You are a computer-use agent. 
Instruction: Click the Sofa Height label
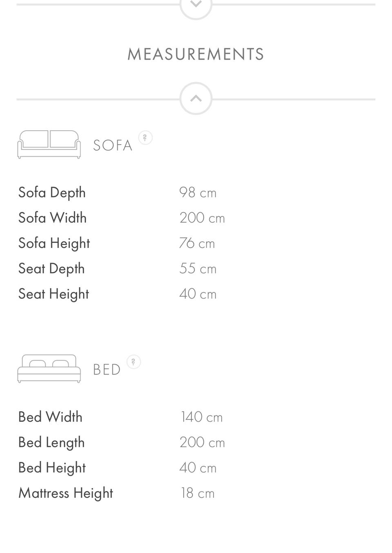(x=54, y=243)
